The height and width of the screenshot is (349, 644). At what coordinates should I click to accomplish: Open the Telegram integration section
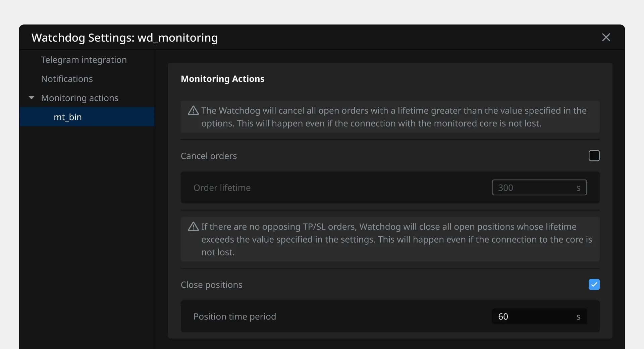click(84, 60)
